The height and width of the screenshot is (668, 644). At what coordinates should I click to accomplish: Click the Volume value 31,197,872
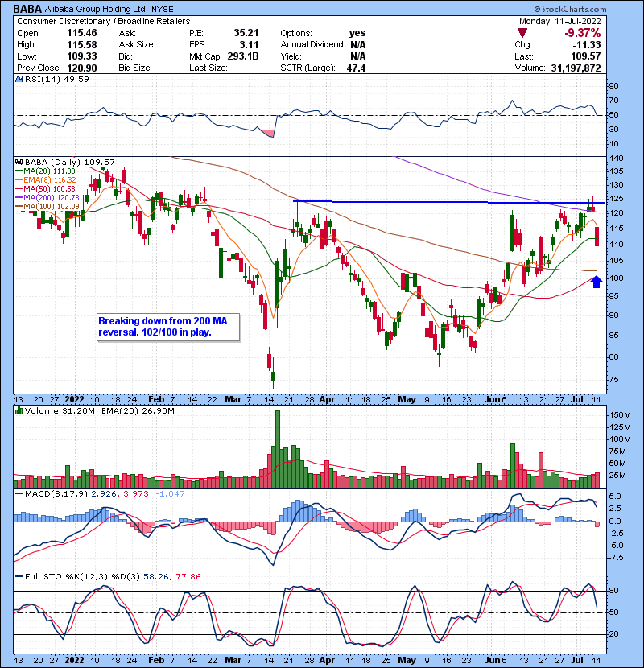(576, 68)
